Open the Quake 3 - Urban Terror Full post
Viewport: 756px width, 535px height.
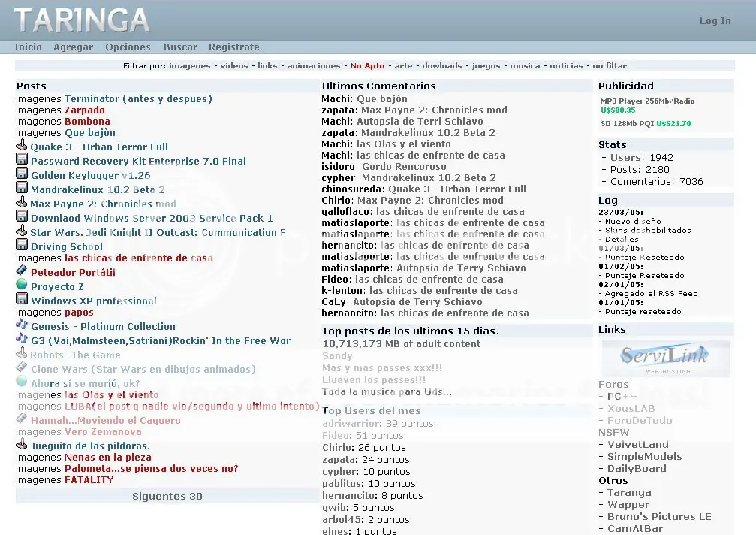tap(99, 147)
